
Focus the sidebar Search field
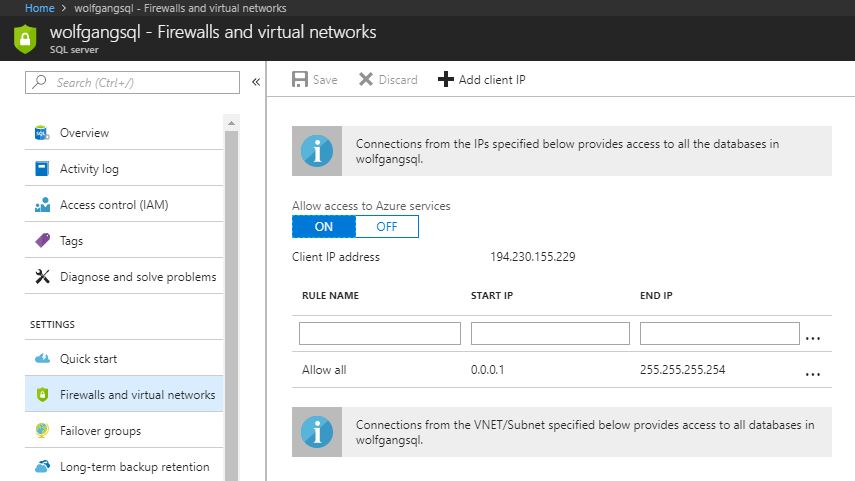[133, 82]
